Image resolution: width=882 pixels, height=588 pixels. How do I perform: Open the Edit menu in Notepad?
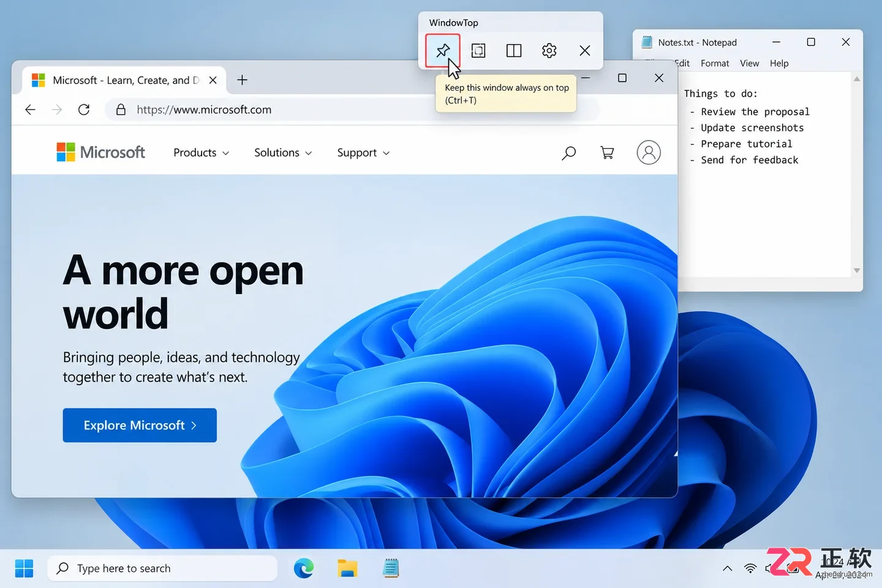(682, 63)
